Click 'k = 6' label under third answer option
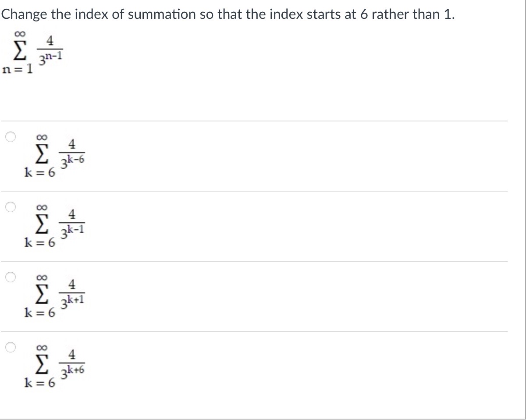This screenshot has width=526, height=420. tap(39, 313)
